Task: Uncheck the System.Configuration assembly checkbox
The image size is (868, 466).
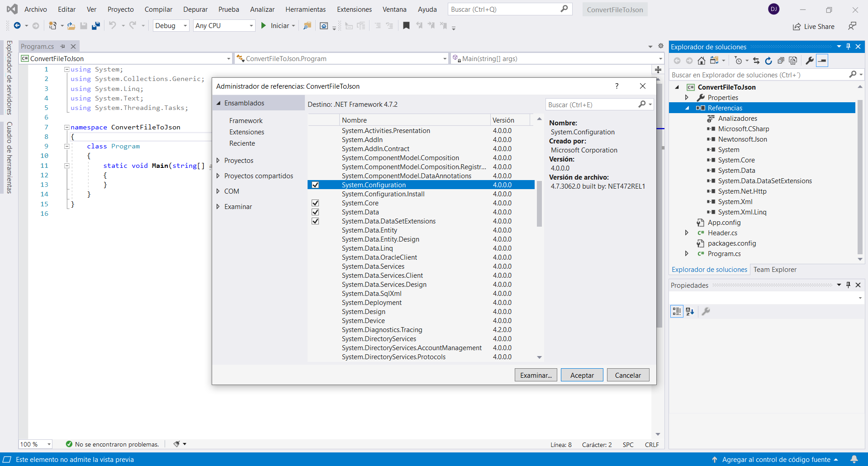Action: click(315, 185)
